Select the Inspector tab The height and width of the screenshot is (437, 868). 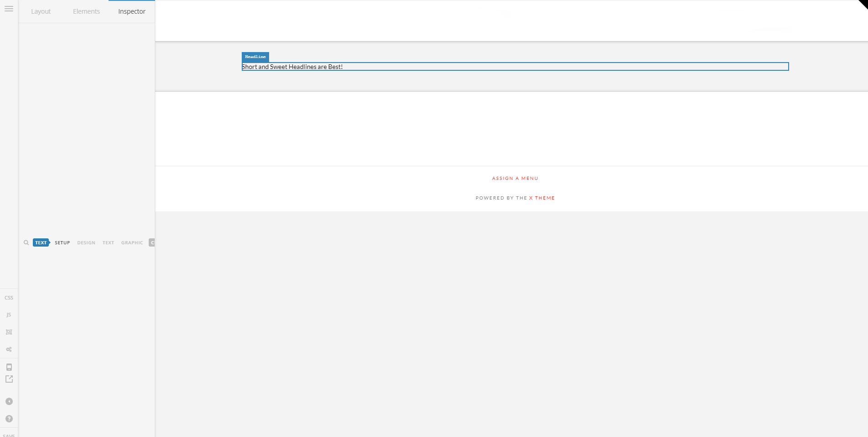(x=131, y=11)
